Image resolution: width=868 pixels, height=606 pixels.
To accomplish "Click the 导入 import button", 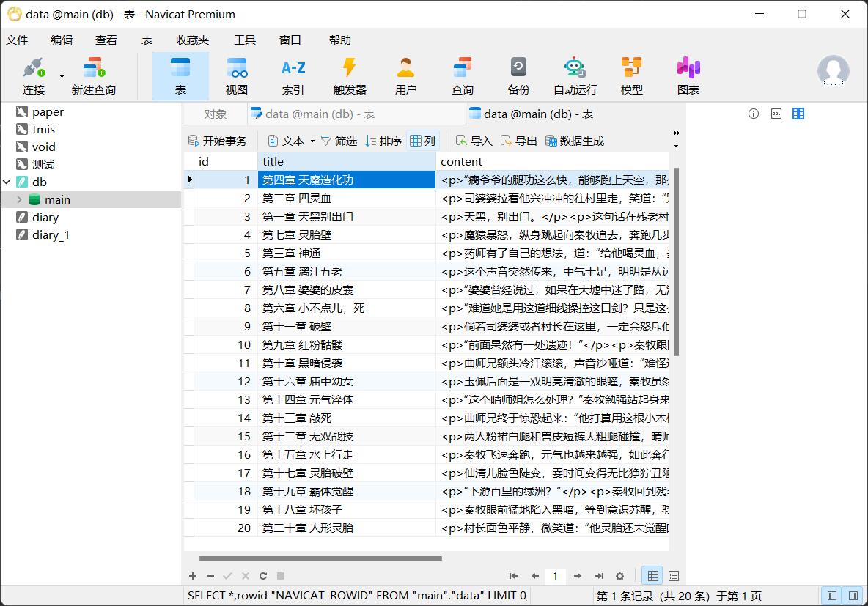I will click(474, 141).
